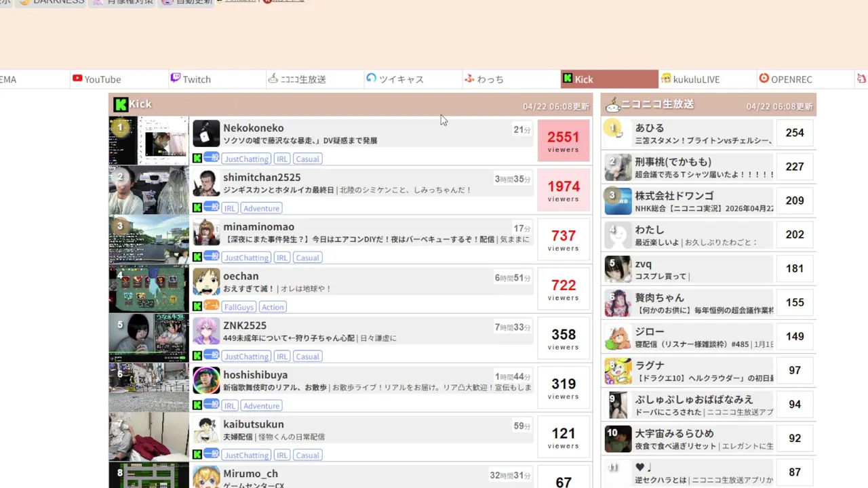Open oechan's cartoon face avatar
868x488 pixels.
pyautogui.click(x=206, y=282)
